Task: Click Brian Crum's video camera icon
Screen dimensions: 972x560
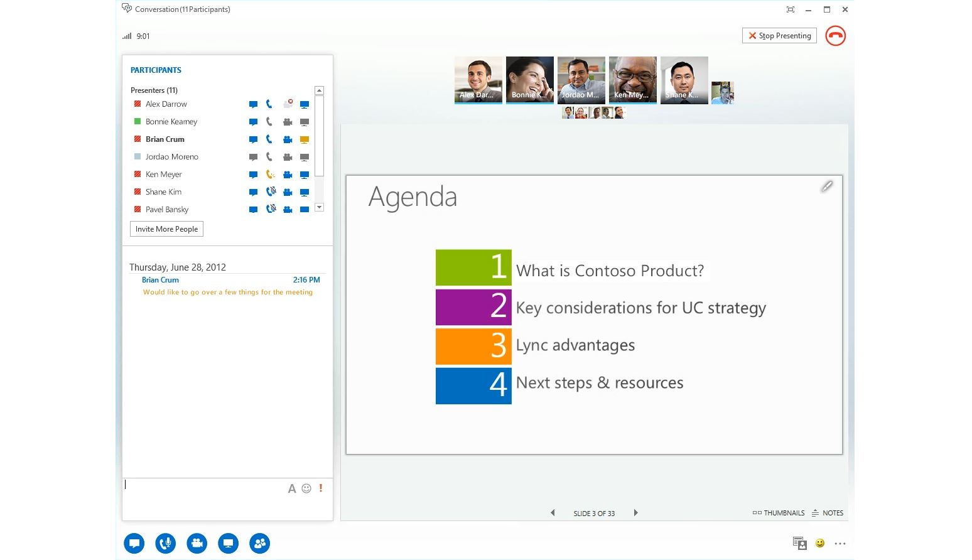Action: (288, 139)
